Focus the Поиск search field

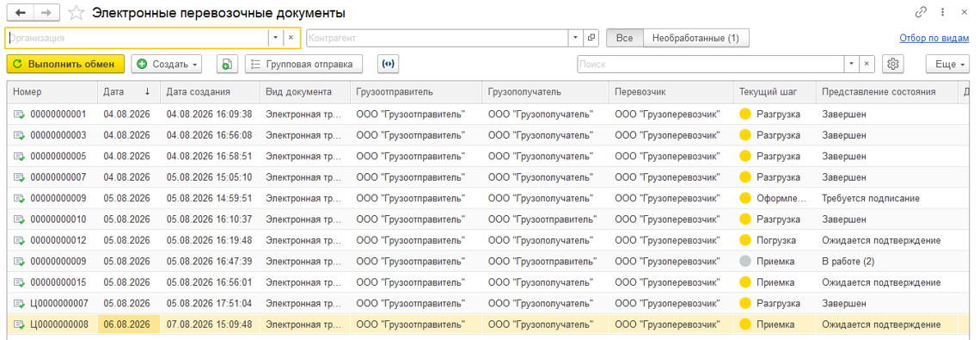710,64
